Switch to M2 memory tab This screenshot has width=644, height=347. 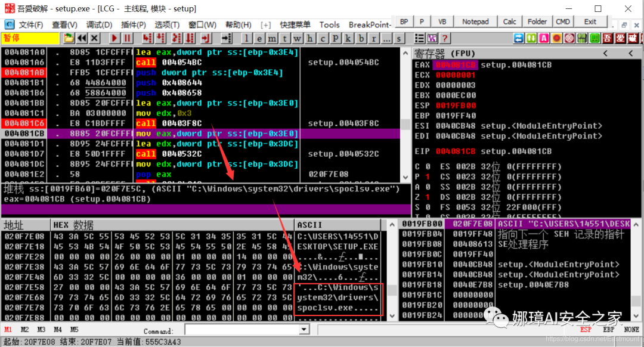24,329
